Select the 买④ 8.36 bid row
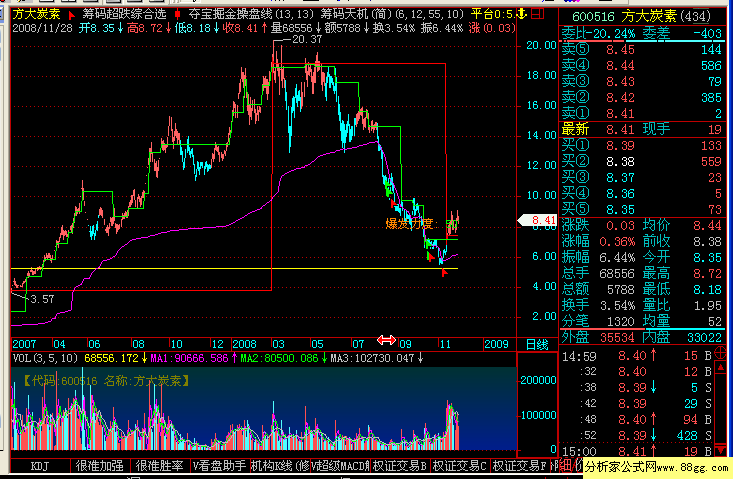This screenshot has height=479, width=733. point(642,193)
